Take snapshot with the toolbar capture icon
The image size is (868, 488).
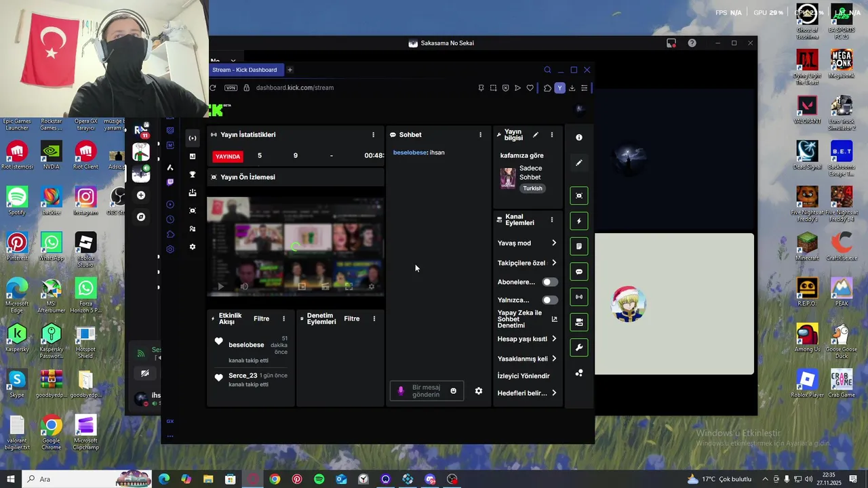click(x=493, y=88)
